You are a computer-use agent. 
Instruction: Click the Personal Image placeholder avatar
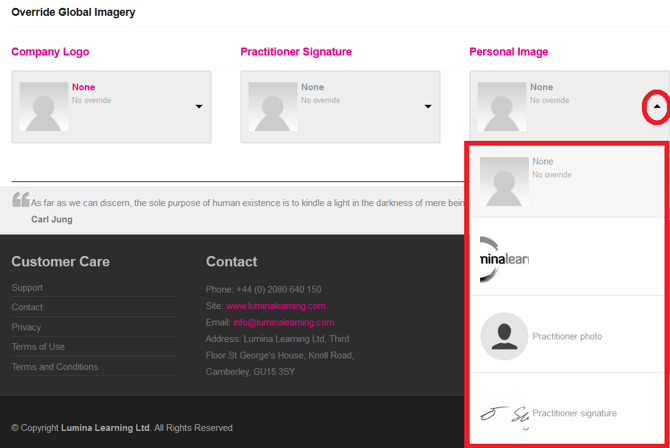(502, 105)
